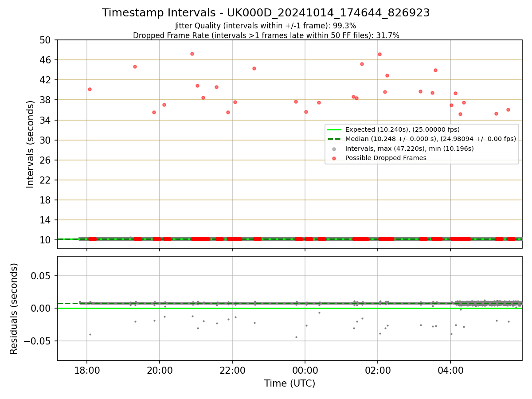This screenshot has height=399, width=532.
Task: Click the 'Time (UTC)' x-axis label
Action: [289, 383]
